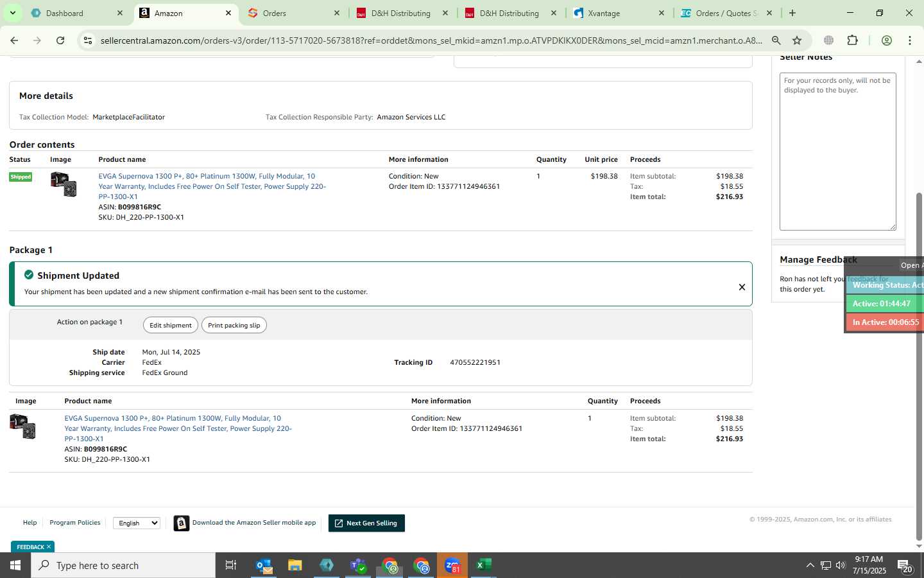This screenshot has width=924, height=578.
Task: Open a new browser tab with plus
Action: click(x=792, y=13)
